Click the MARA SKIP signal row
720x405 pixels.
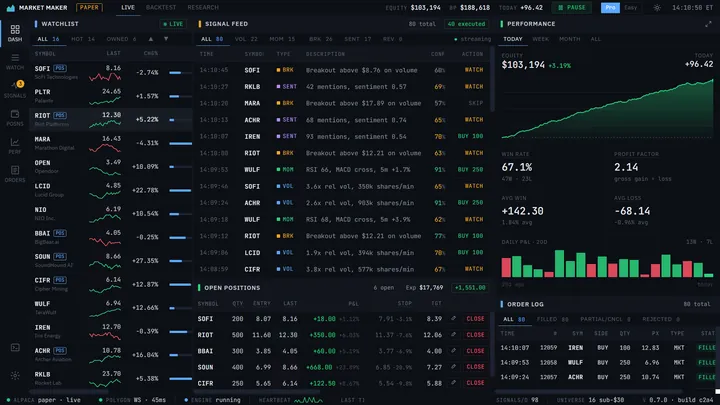[341, 103]
